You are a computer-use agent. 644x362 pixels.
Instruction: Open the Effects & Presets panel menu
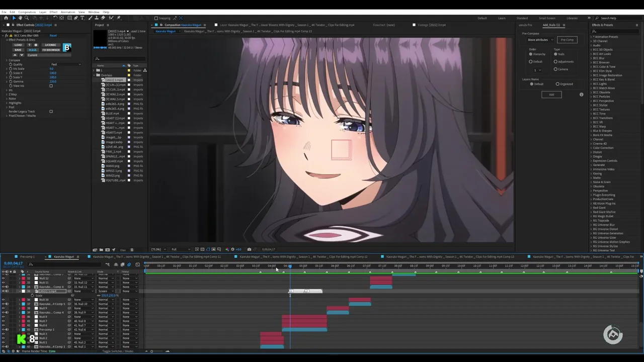pos(637,25)
